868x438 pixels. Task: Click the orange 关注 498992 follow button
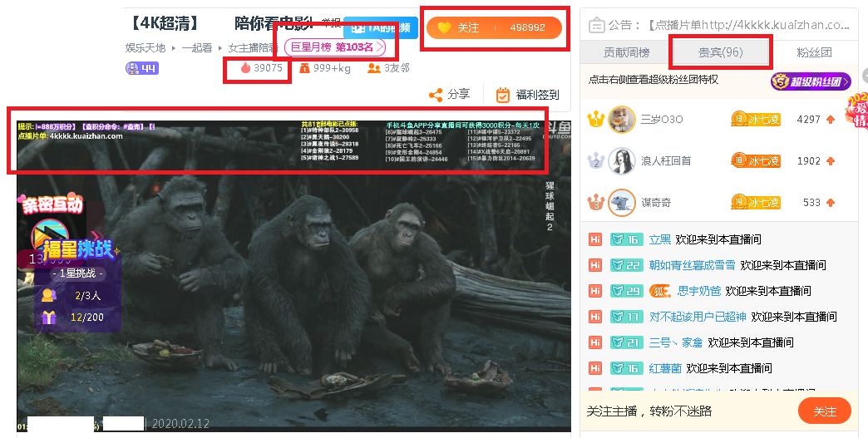click(495, 27)
